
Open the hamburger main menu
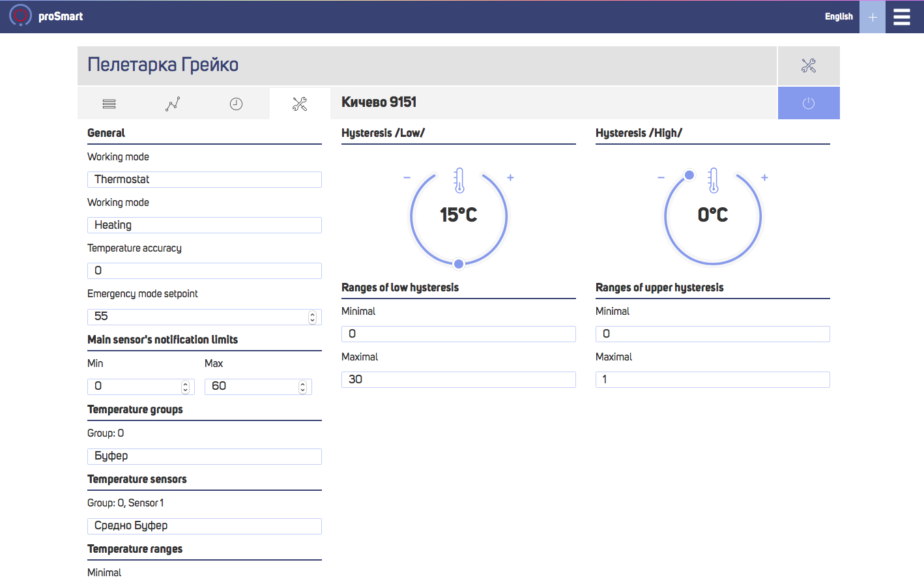pyautogui.click(x=902, y=17)
